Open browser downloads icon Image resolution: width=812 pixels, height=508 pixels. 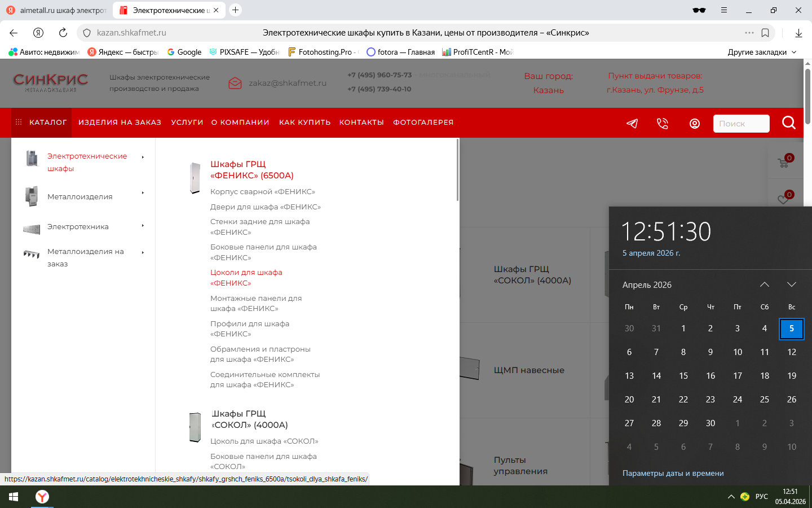(x=798, y=33)
